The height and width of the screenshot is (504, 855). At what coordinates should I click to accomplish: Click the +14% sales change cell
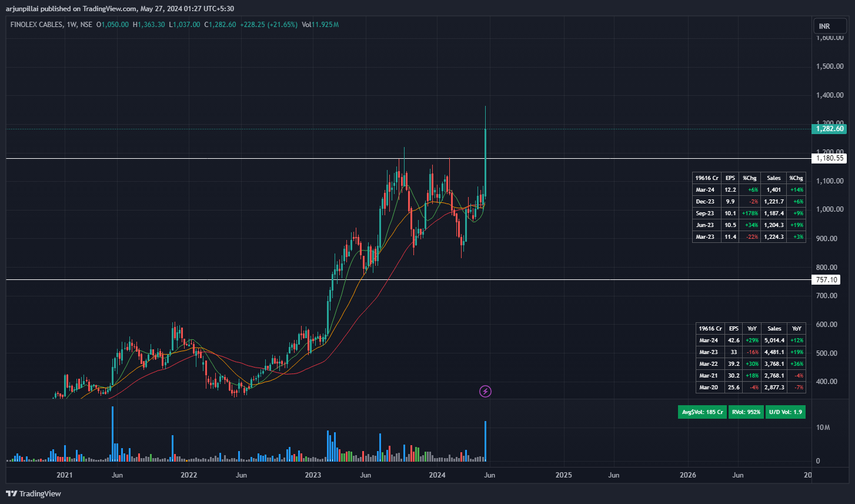(796, 189)
